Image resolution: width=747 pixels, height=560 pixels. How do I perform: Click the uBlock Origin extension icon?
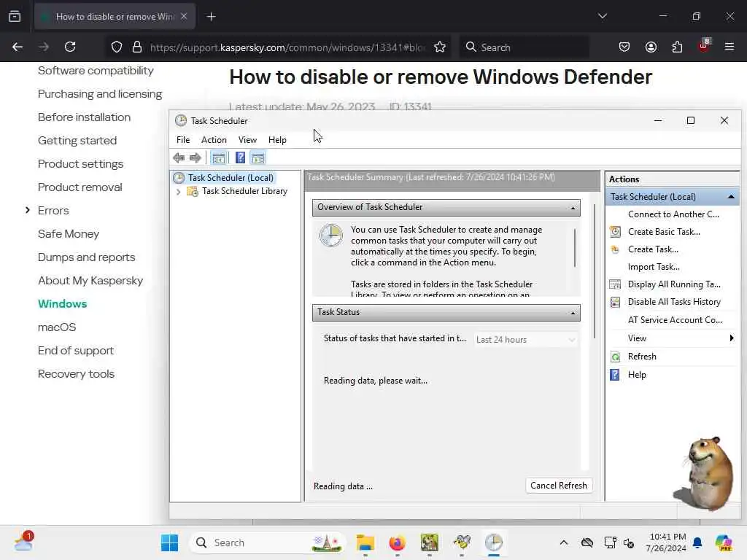(x=704, y=46)
